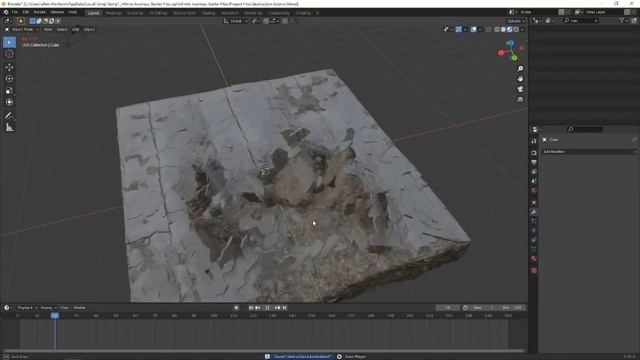
Task: Open the Add Modifier dropdown
Action: tap(589, 152)
